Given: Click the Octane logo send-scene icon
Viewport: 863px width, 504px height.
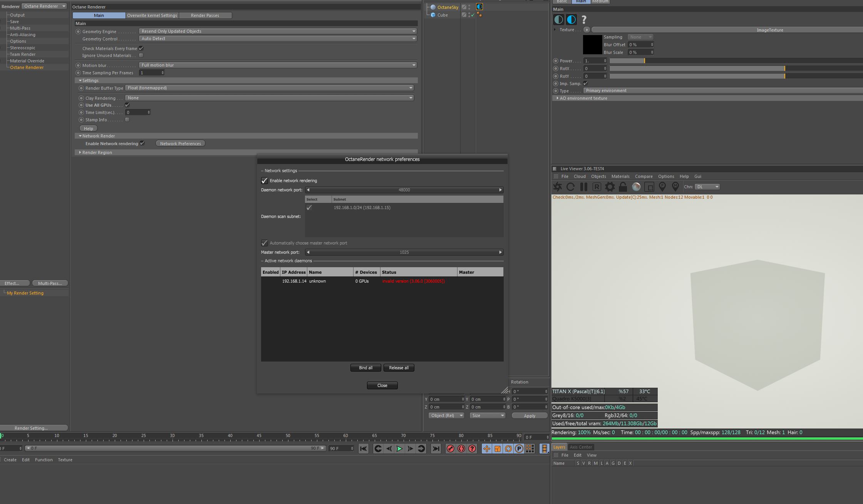Looking at the screenshot, I should point(557,187).
